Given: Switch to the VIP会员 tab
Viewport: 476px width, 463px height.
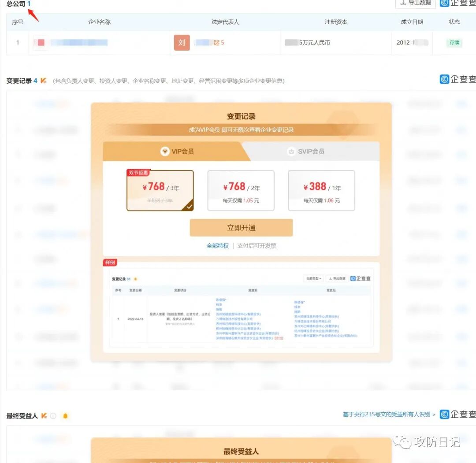Looking at the screenshot, I should 177,151.
